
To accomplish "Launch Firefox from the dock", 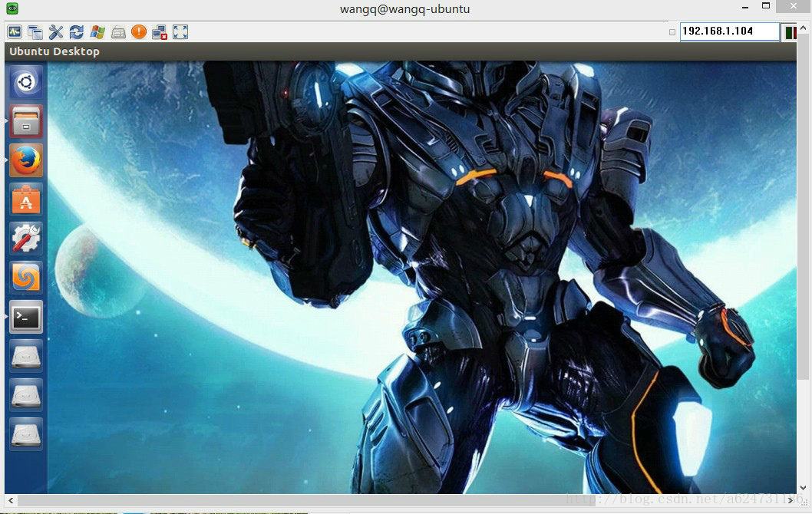I will click(x=26, y=160).
